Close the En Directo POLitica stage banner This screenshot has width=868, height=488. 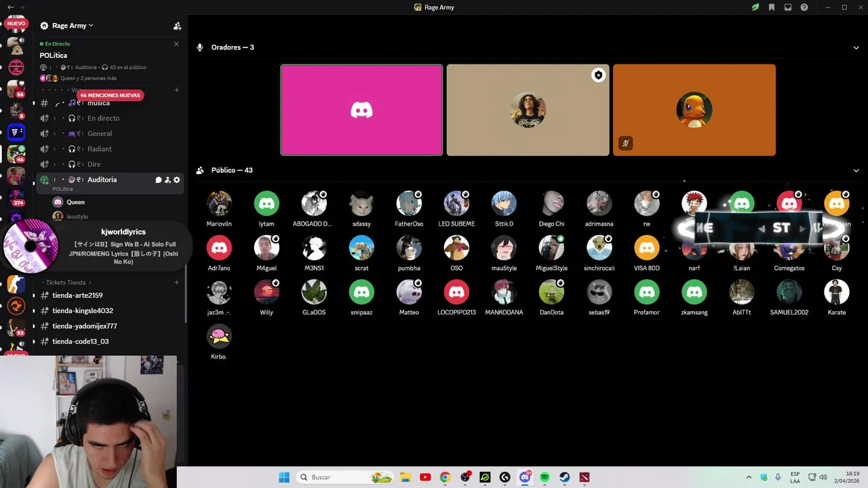coord(176,44)
